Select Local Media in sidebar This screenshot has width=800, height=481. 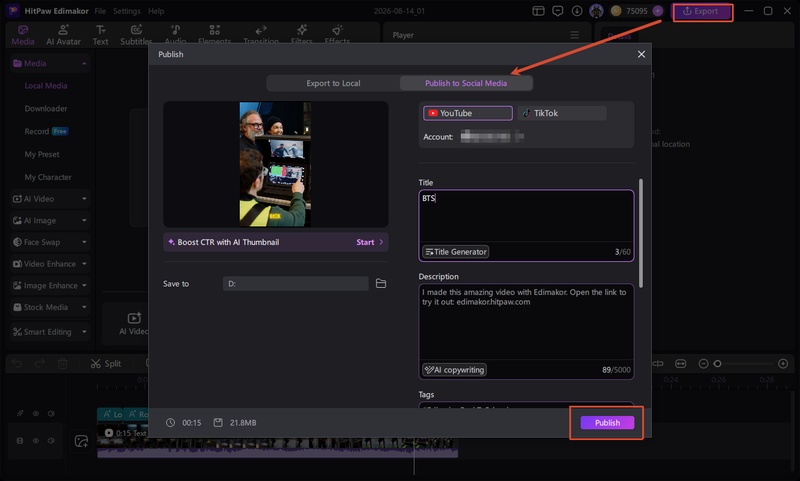[x=46, y=86]
